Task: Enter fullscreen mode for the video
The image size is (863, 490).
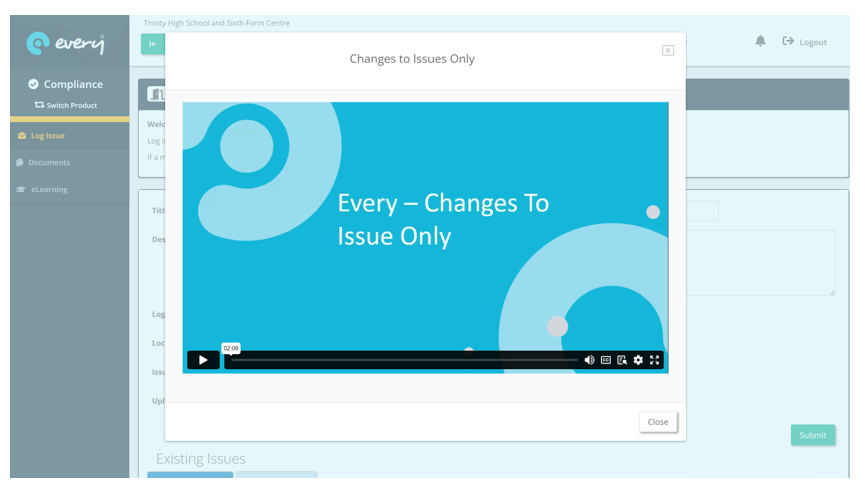Action: tap(654, 360)
